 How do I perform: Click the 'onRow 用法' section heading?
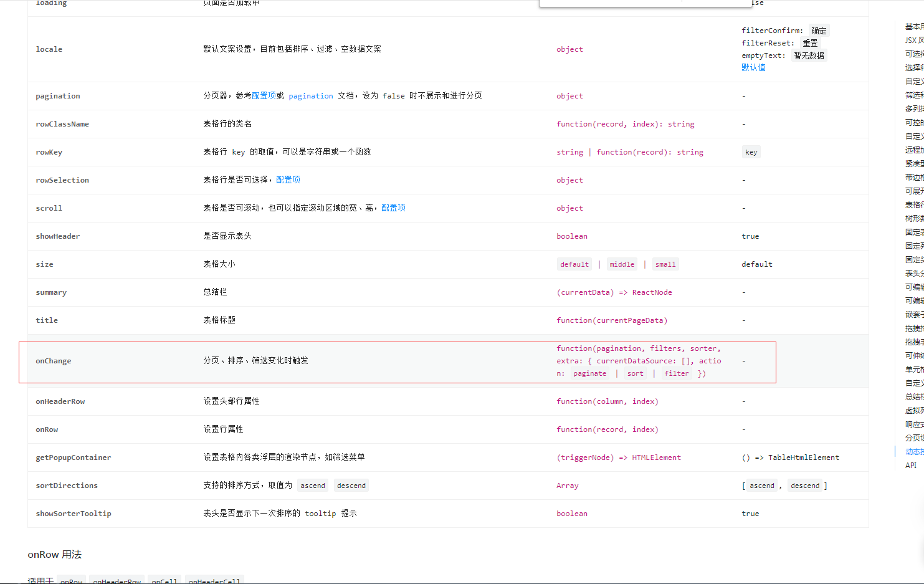pyautogui.click(x=55, y=554)
